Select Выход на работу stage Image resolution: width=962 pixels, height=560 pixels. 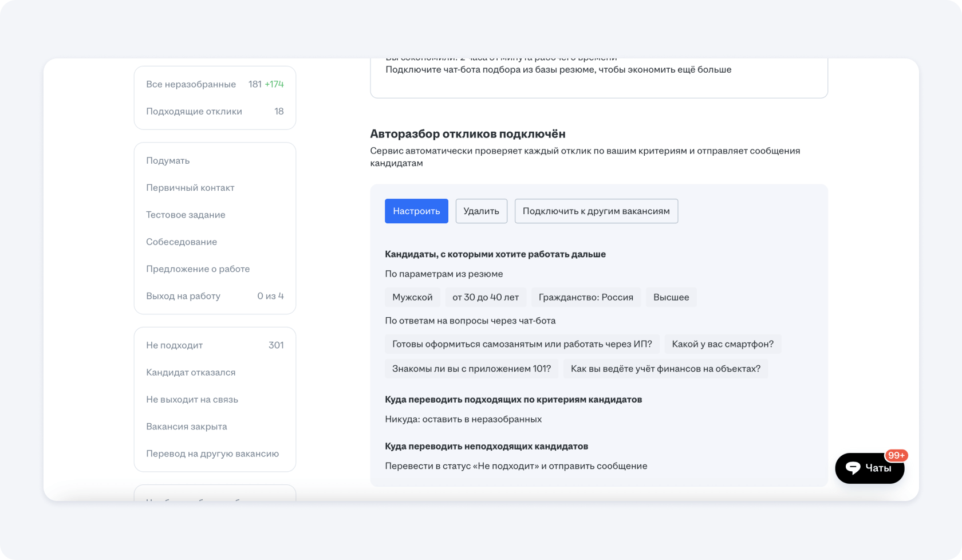pos(183,296)
